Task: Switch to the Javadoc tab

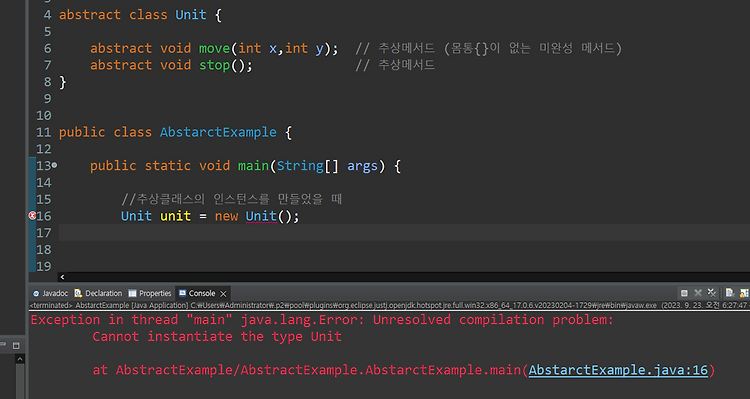Action: [x=51, y=293]
